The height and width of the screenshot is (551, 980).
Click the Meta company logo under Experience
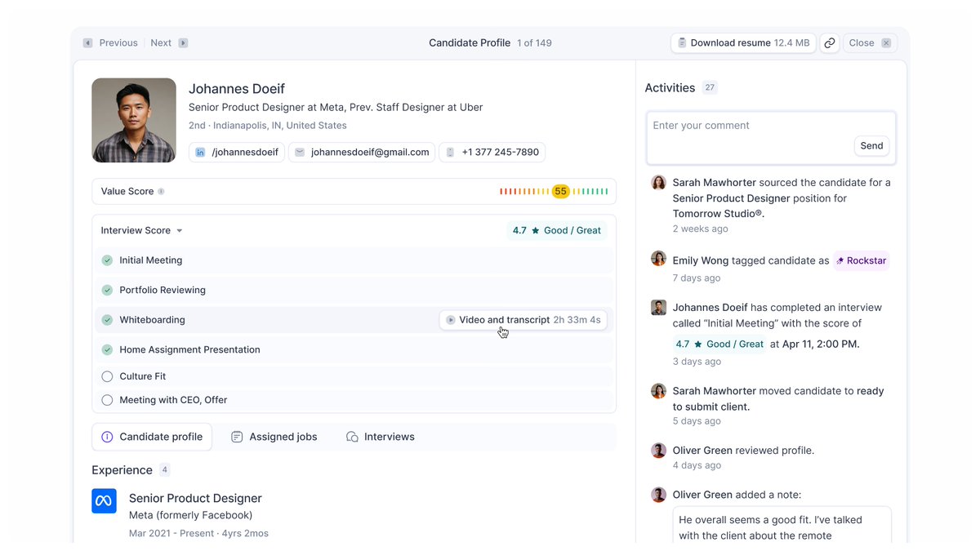point(104,500)
